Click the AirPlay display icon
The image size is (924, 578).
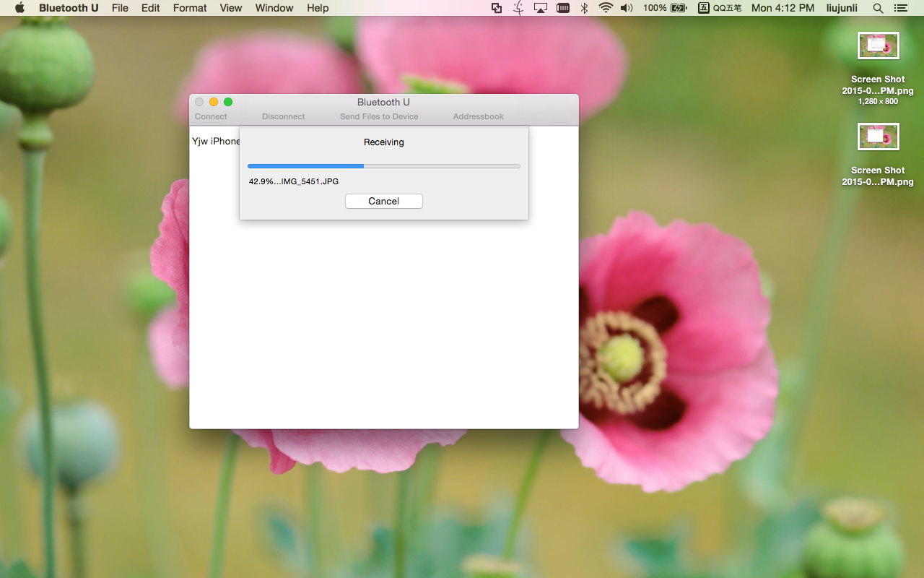[541, 8]
